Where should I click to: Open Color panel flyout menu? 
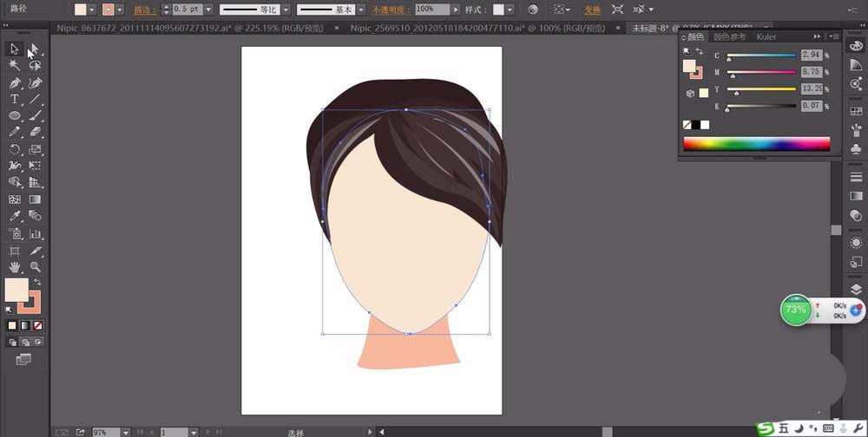click(834, 36)
